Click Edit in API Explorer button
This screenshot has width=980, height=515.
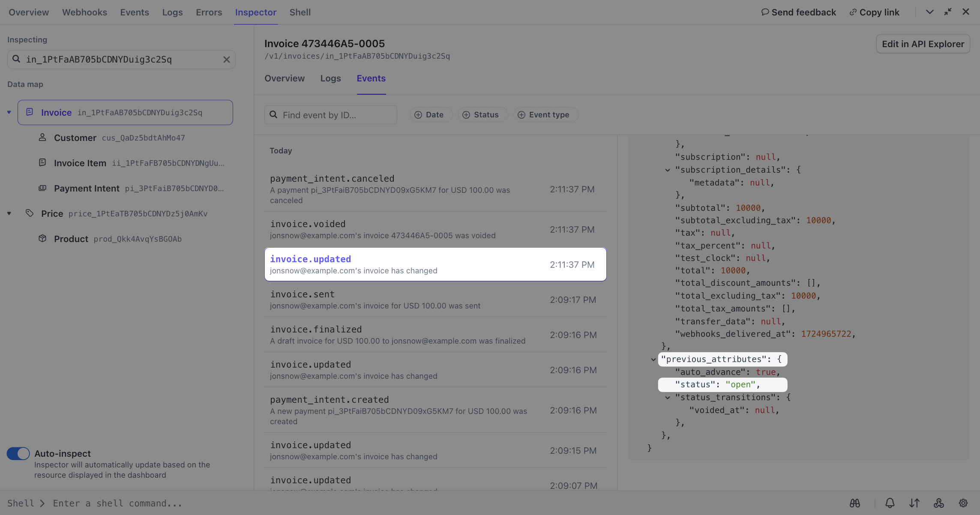pos(923,44)
